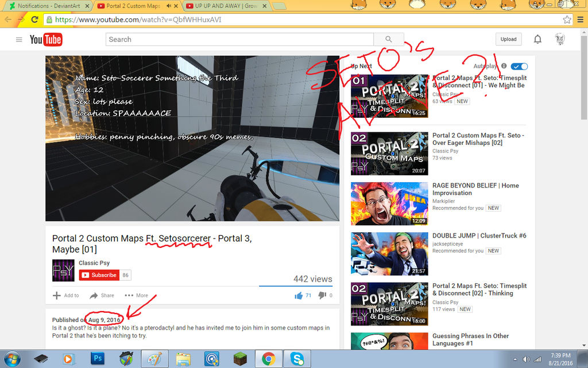Click the Upload button

pos(509,39)
